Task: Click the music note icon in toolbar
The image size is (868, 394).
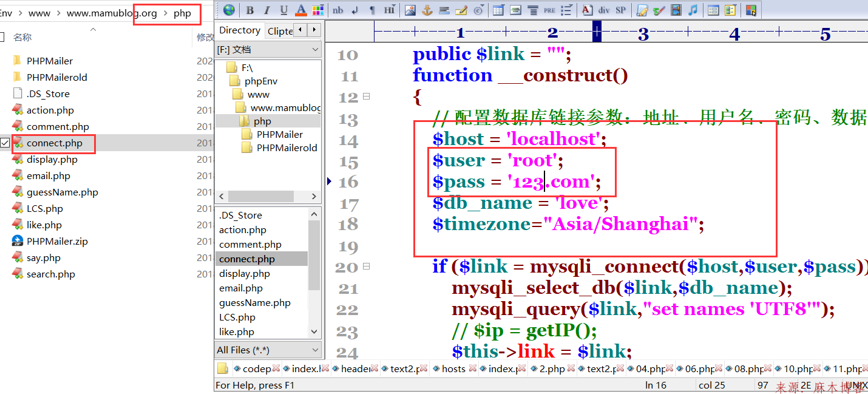Action: 693,10
